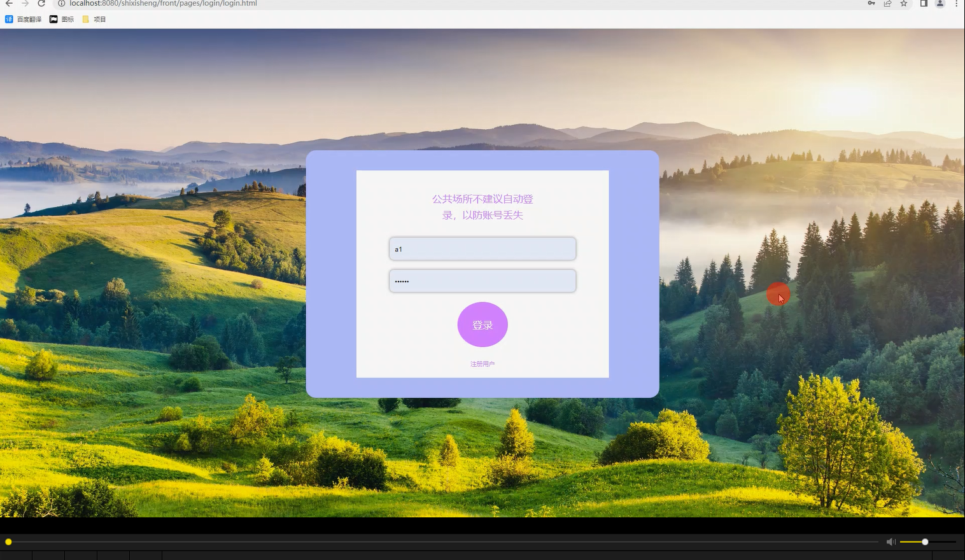The width and height of the screenshot is (965, 560).
Task: Click the purple 登录 login button
Action: click(x=482, y=325)
